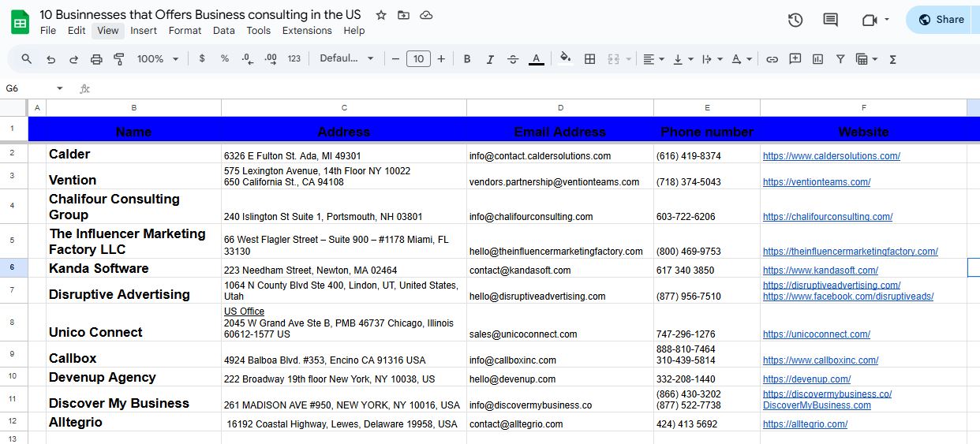Create a filter with the funnel icon
The height and width of the screenshot is (444, 980).
tap(840, 59)
